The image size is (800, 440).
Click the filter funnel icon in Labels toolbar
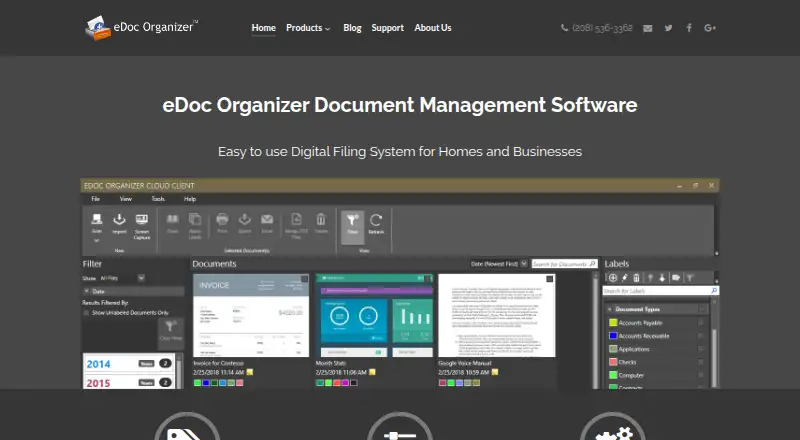[x=689, y=278]
